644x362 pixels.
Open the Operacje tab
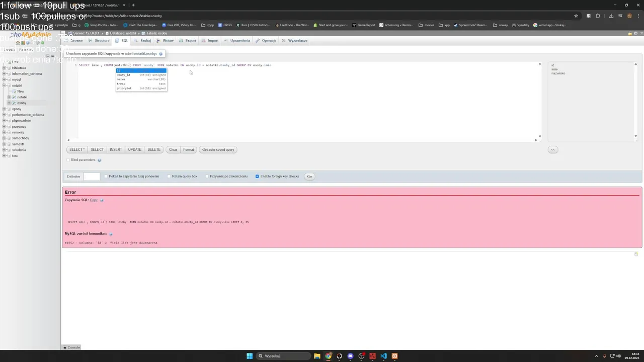(x=266, y=41)
